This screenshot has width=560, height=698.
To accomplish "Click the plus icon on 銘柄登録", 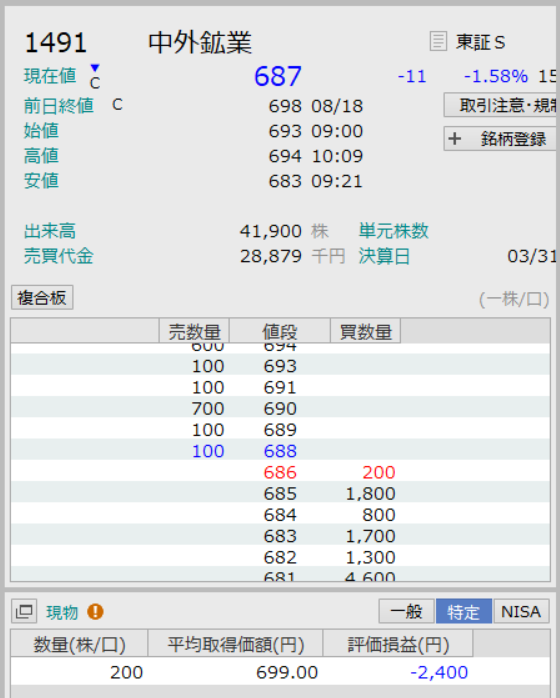I will [454, 139].
